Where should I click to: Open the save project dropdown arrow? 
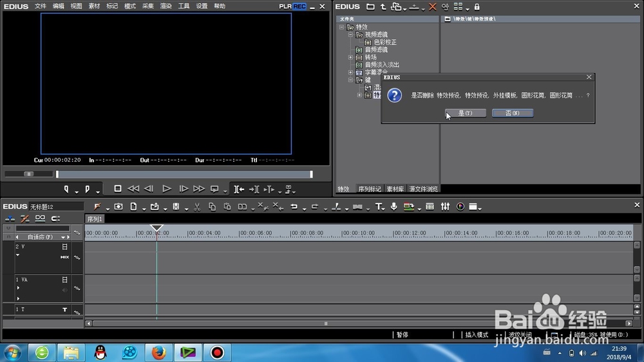click(186, 209)
